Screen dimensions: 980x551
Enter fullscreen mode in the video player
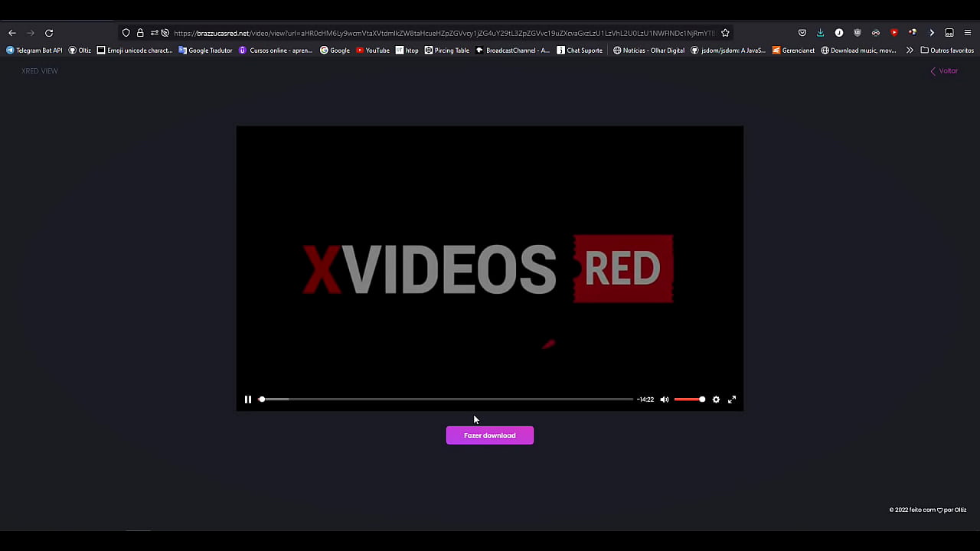732,399
